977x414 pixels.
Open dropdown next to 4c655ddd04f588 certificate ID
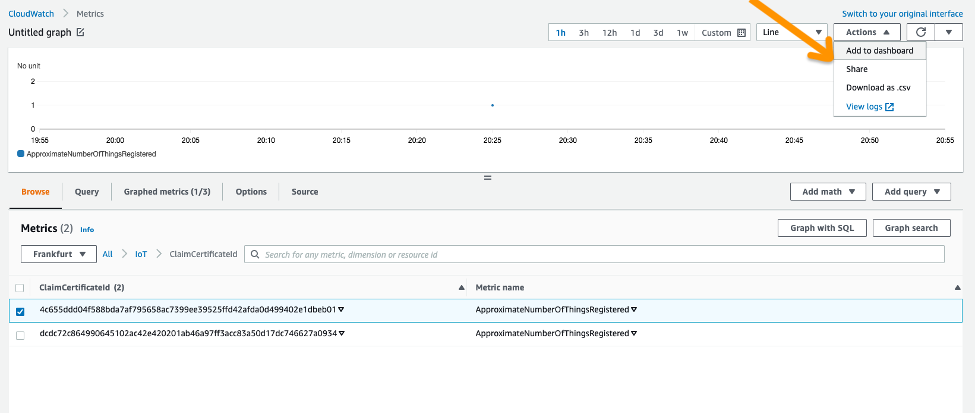[341, 309]
